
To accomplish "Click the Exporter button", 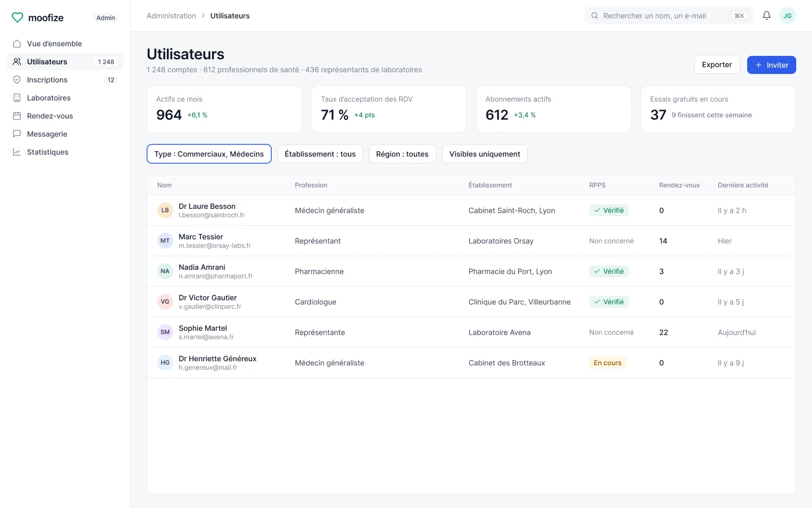I will point(717,65).
